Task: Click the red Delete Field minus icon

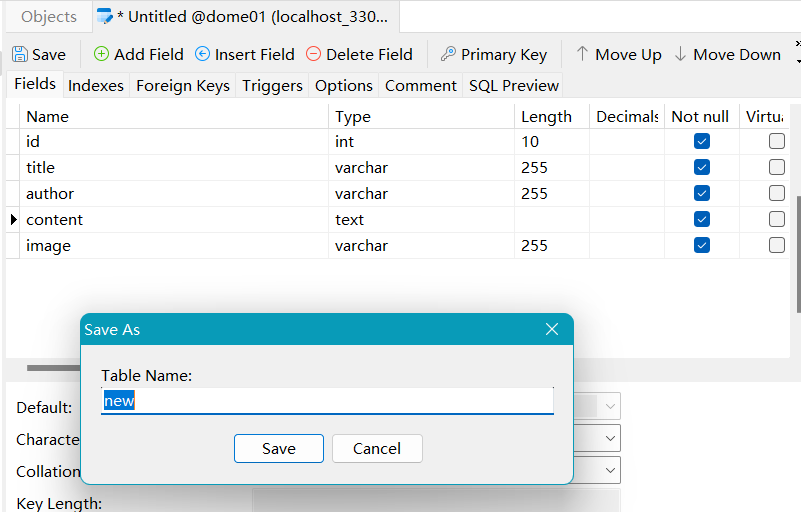Action: click(313, 54)
